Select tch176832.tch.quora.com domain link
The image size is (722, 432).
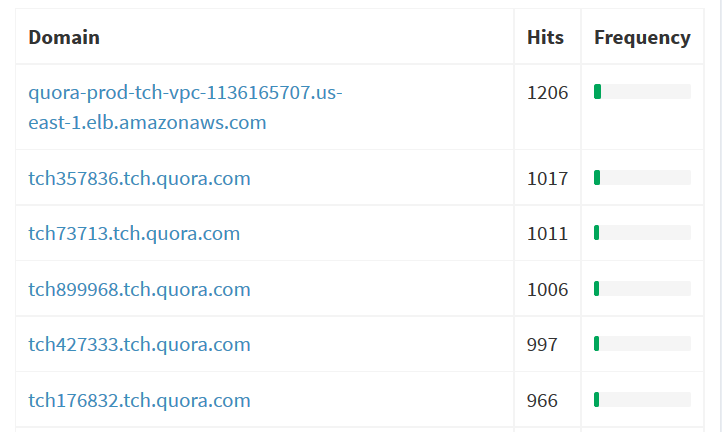click(140, 400)
